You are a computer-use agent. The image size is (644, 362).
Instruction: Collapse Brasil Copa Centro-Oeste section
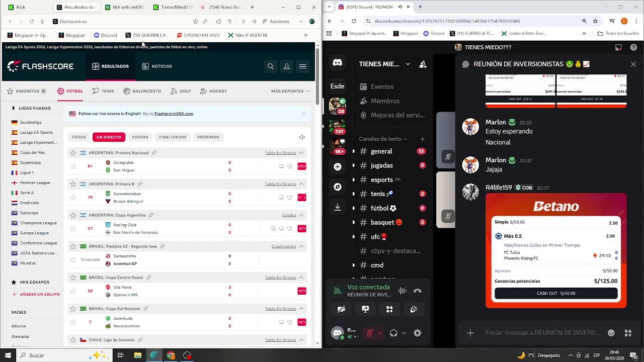(x=302, y=278)
